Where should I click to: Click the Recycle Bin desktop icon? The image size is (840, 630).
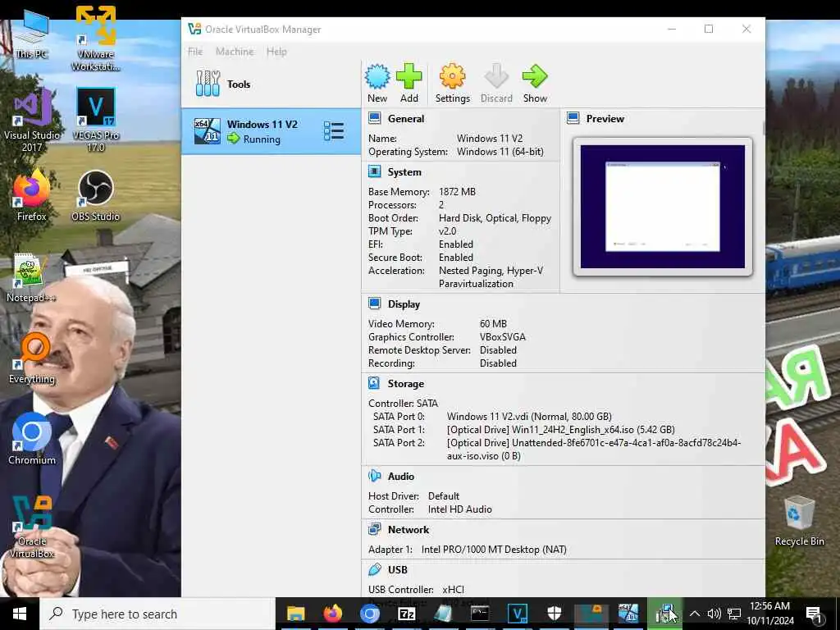[799, 521]
